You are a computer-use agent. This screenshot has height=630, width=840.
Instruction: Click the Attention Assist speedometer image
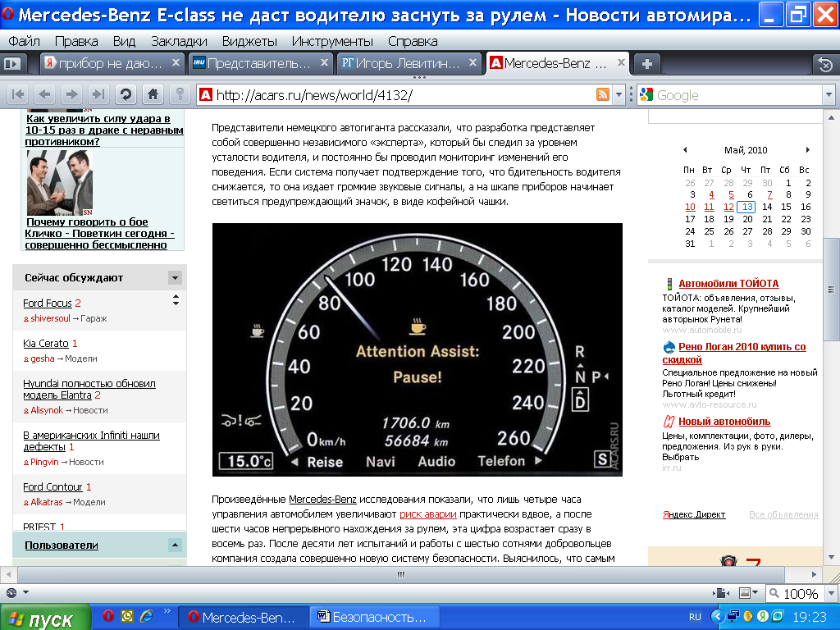coord(417,349)
